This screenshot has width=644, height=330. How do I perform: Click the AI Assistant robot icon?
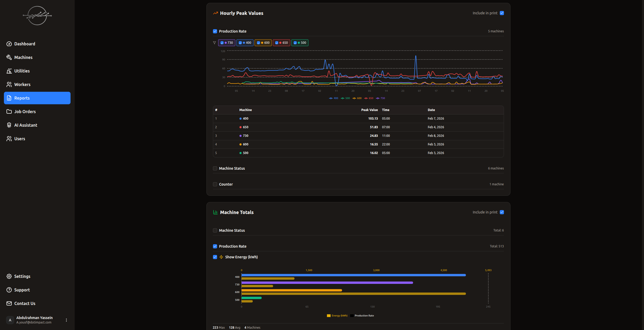click(x=9, y=125)
